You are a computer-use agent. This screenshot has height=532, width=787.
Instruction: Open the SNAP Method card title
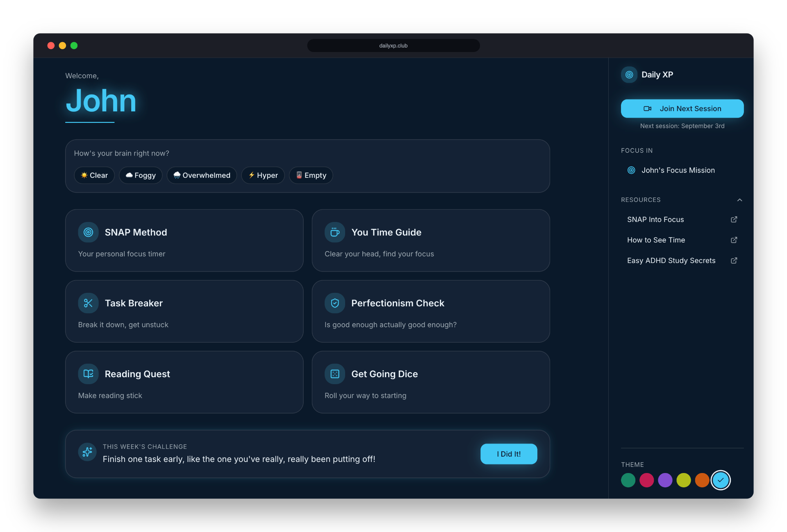tap(136, 232)
